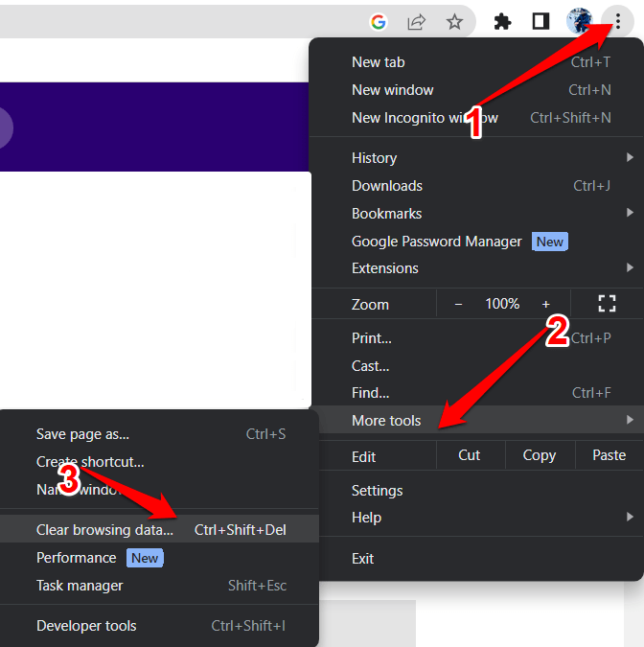This screenshot has height=647, width=644.
Task: Click the Copy button in Edit row
Action: 540,455
